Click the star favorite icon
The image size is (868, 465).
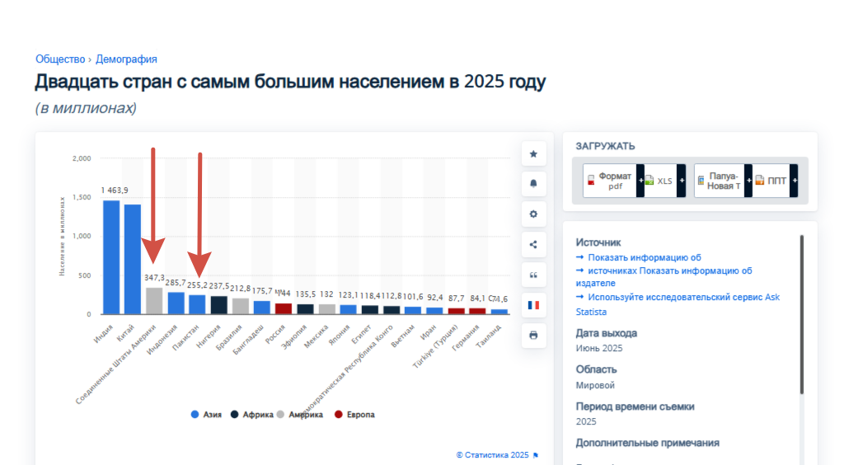pos(533,153)
